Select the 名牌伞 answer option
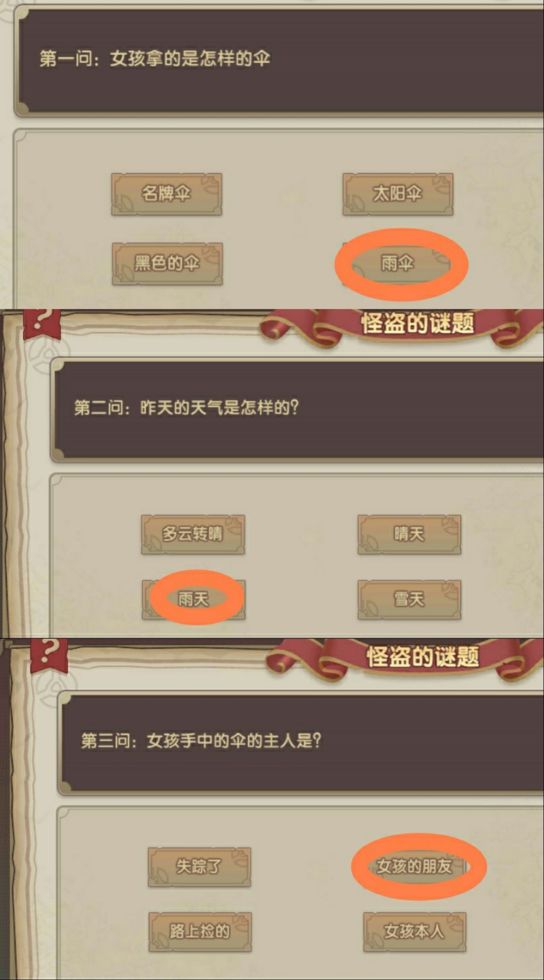This screenshot has height=980, width=544. click(x=167, y=194)
